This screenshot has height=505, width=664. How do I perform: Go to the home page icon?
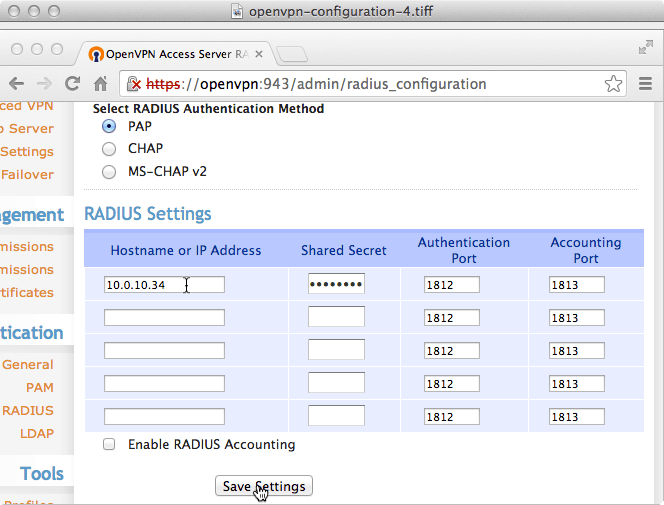tap(100, 83)
